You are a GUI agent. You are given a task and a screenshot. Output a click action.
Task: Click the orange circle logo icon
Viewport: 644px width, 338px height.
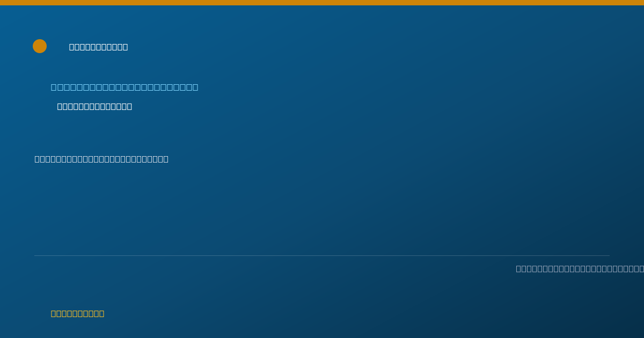[40, 46]
